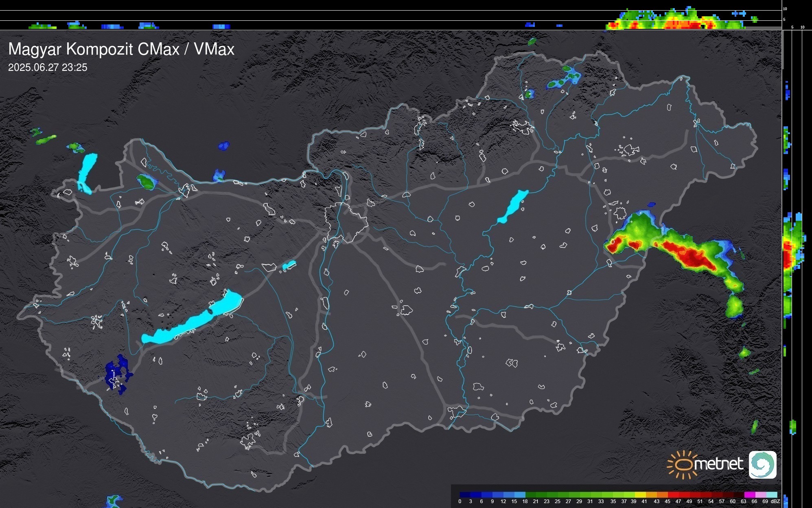Click the magenta 63 dBZ legend swatch
The image size is (812, 508).
749,495
